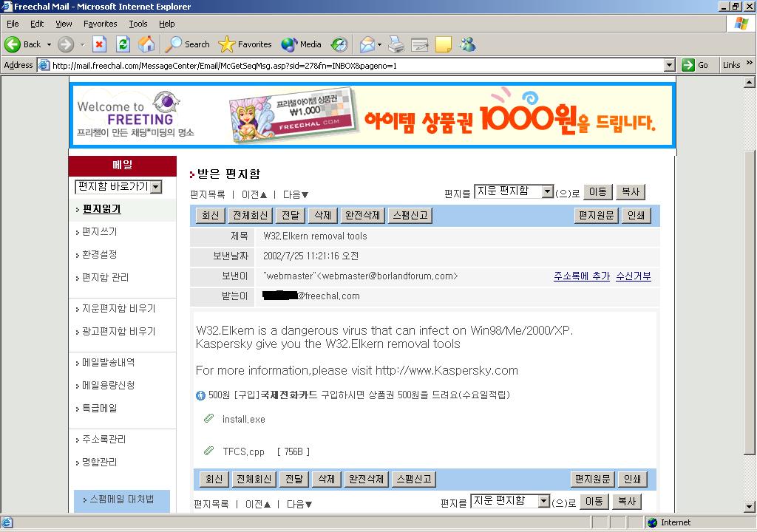The width and height of the screenshot is (757, 532).
Task: Open the Tools menu
Action: pos(138,24)
